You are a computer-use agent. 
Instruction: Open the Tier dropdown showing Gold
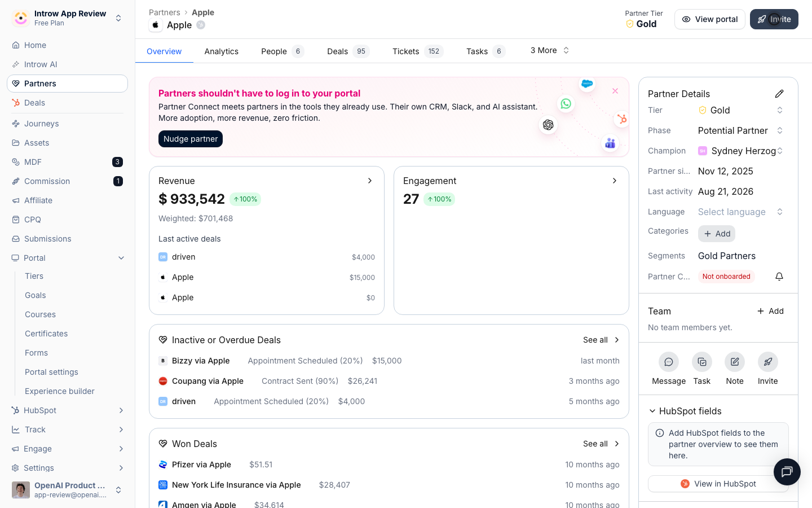741,110
